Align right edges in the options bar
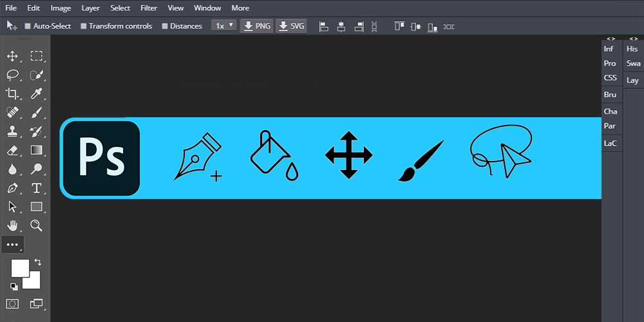Screen dimensions: 644x322 [x=359, y=26]
